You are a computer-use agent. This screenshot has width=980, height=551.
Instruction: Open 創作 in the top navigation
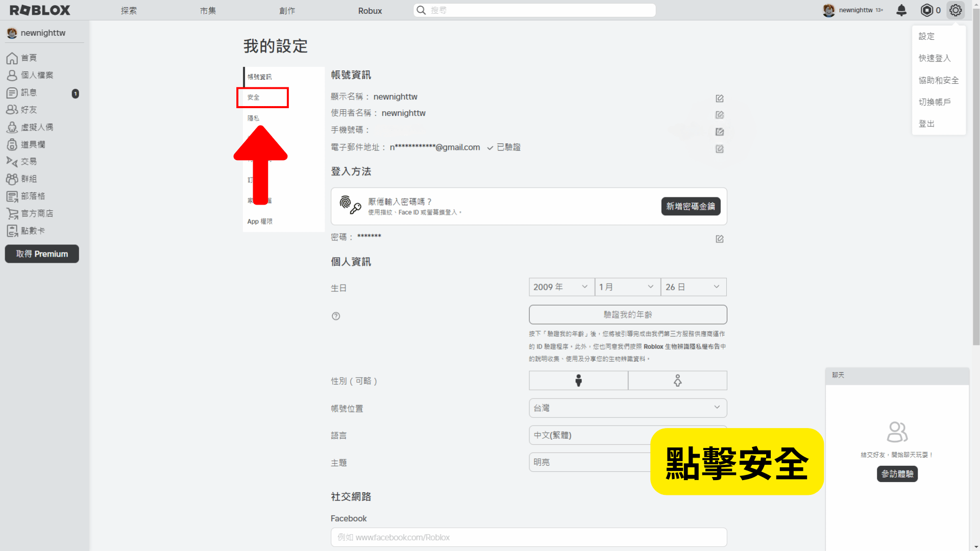(287, 11)
